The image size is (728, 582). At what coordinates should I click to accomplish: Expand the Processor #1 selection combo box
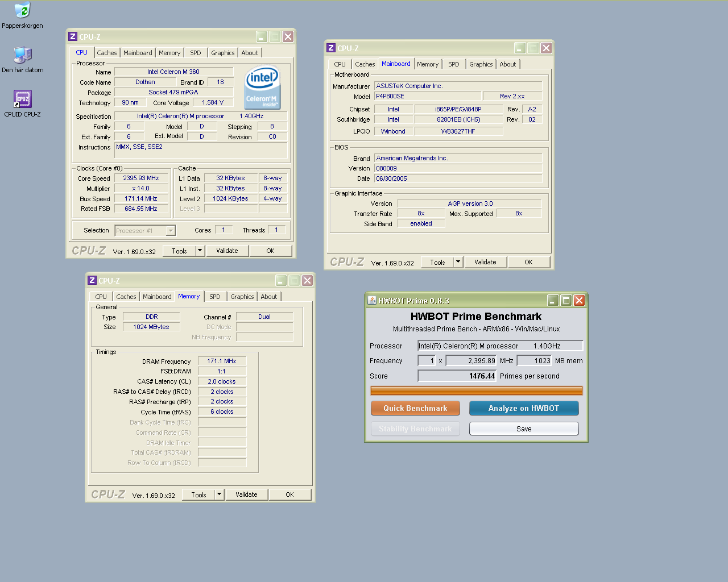click(170, 230)
